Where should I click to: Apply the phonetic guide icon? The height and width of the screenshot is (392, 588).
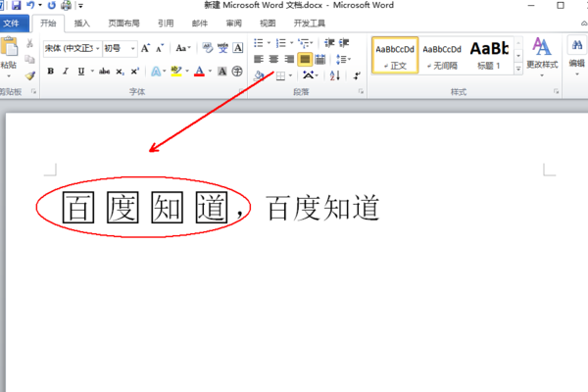(x=222, y=48)
